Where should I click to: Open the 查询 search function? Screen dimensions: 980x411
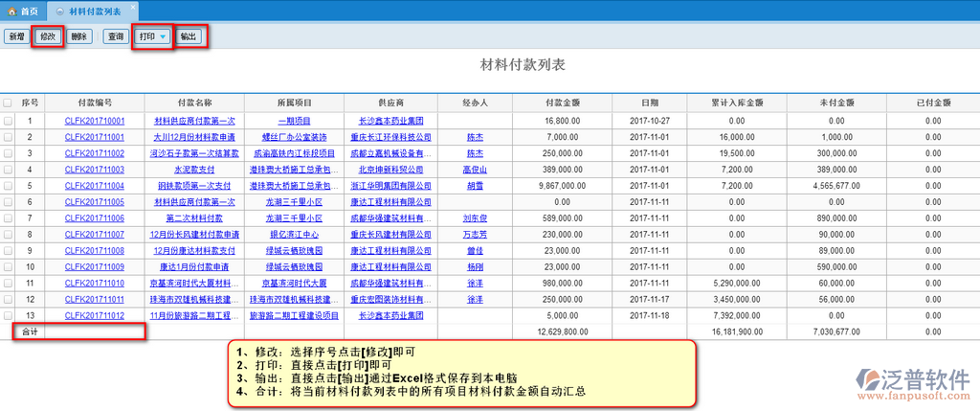(116, 36)
